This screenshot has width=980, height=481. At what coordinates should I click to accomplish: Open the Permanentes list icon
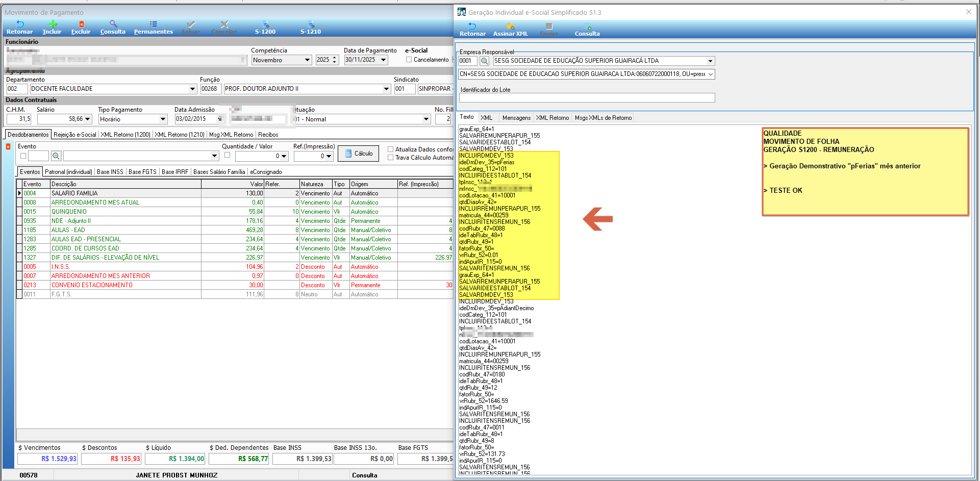[153, 24]
